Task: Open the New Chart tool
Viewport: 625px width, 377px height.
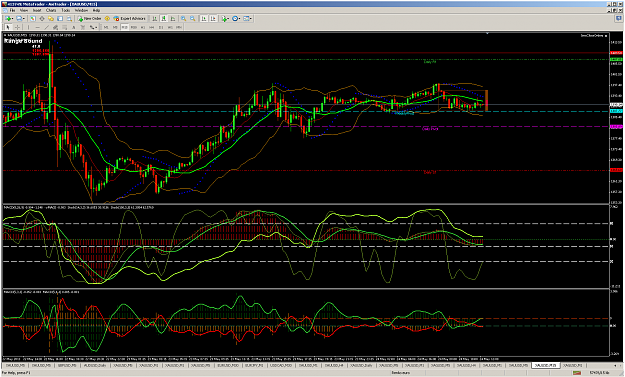Action: click(x=7, y=19)
